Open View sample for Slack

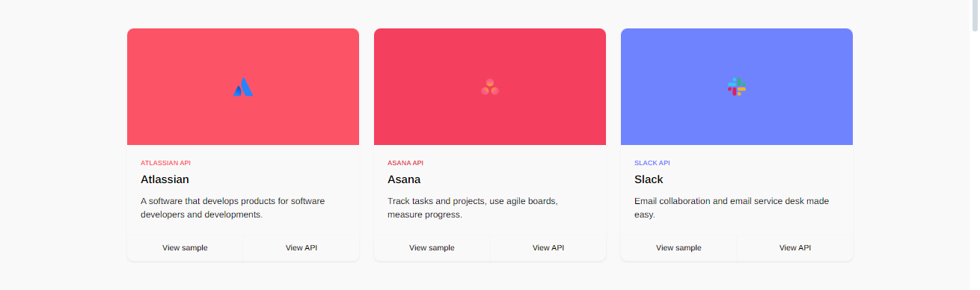point(679,247)
